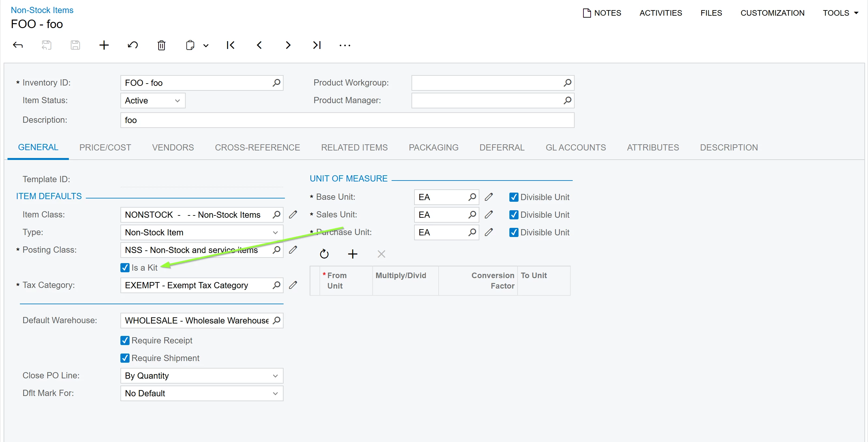Screen dimensions: 868x442
Task: Click into the Description text field
Action: 347,120
